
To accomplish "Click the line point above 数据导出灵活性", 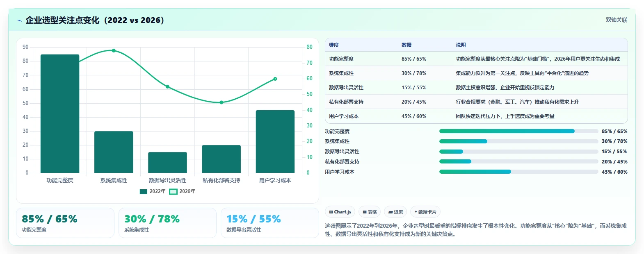I will pos(167,87).
